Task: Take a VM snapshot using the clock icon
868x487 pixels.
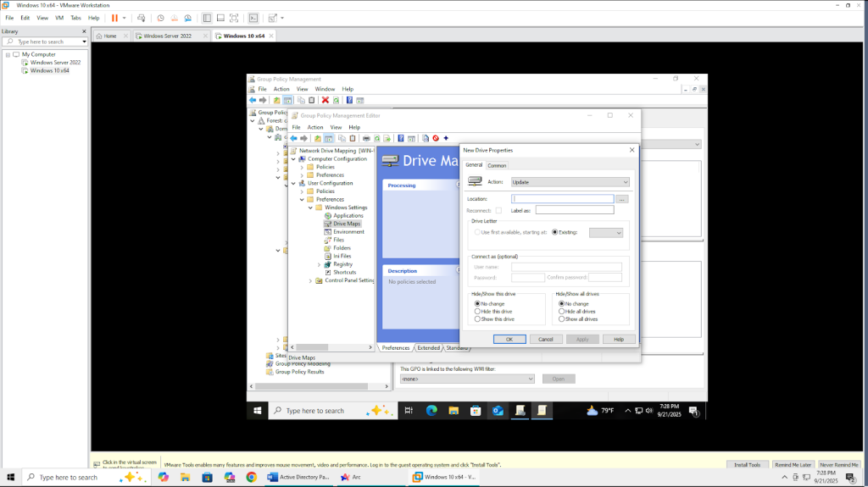Action: 160,18
